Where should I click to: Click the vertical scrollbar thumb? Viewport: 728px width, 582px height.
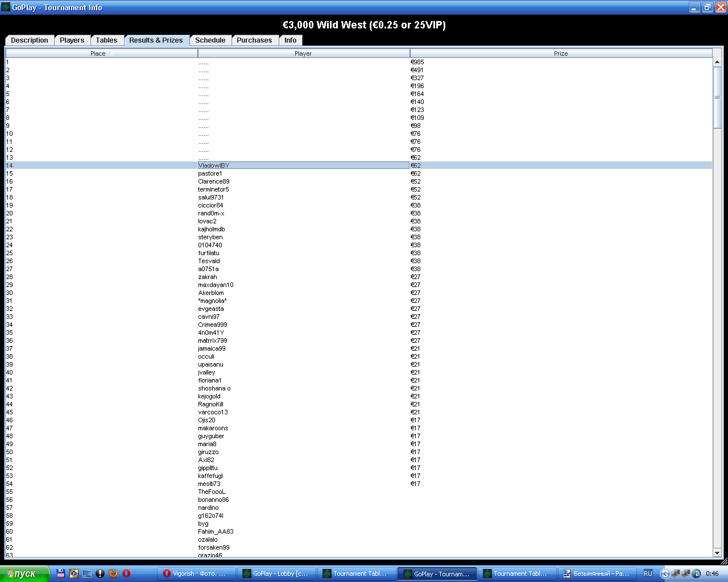tap(717, 98)
